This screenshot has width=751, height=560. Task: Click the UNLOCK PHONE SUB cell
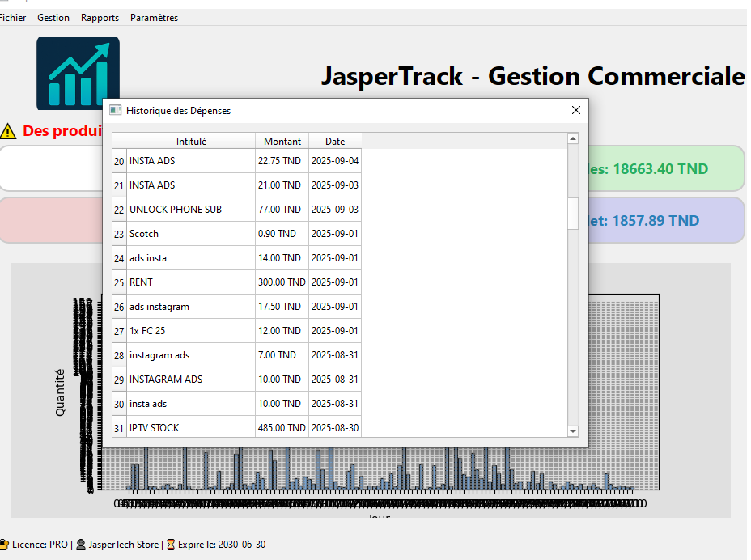191,210
